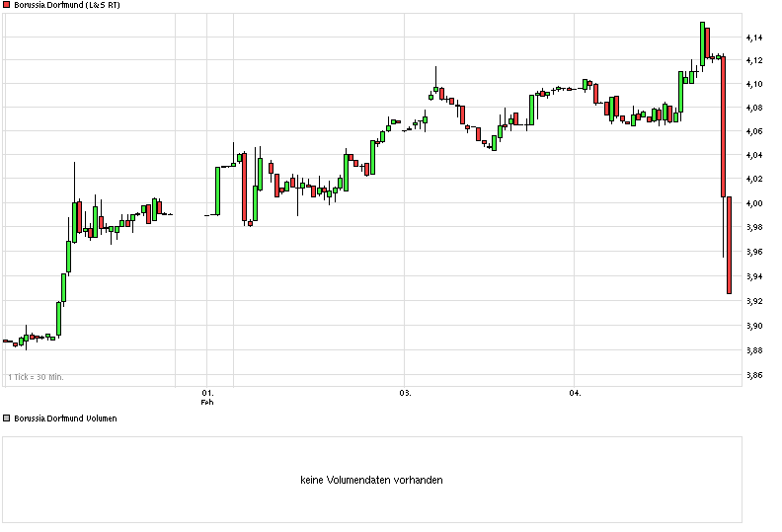Click the 3,88 price axis label
This screenshot has width=782, height=532.
pyautogui.click(x=754, y=350)
